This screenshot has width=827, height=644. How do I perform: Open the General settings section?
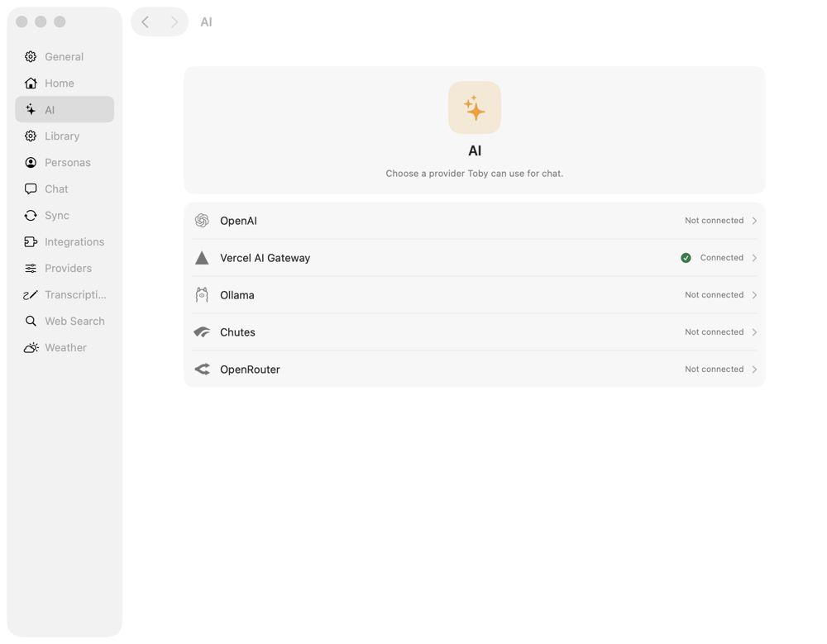(x=65, y=56)
